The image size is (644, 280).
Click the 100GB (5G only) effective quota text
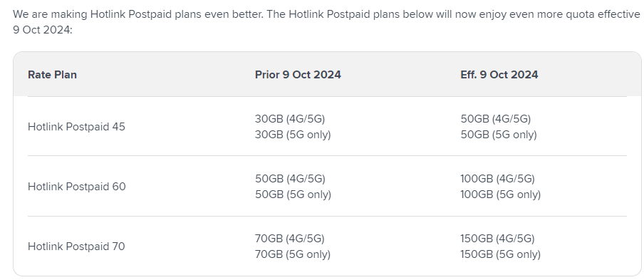point(501,195)
